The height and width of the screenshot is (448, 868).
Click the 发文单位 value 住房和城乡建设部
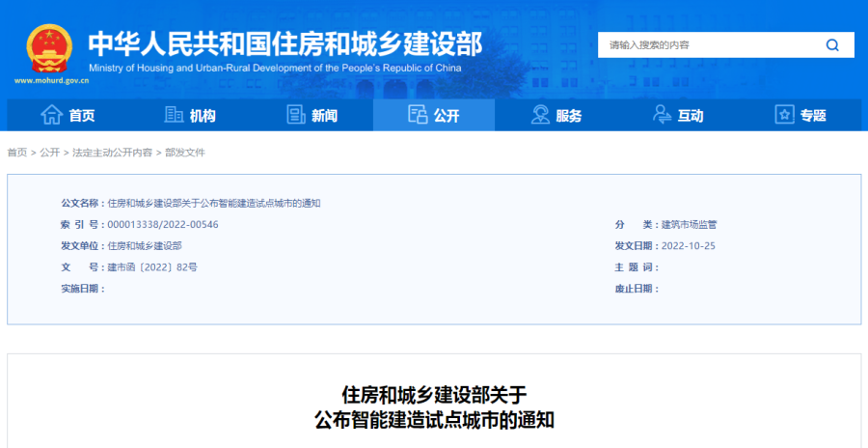(x=145, y=245)
